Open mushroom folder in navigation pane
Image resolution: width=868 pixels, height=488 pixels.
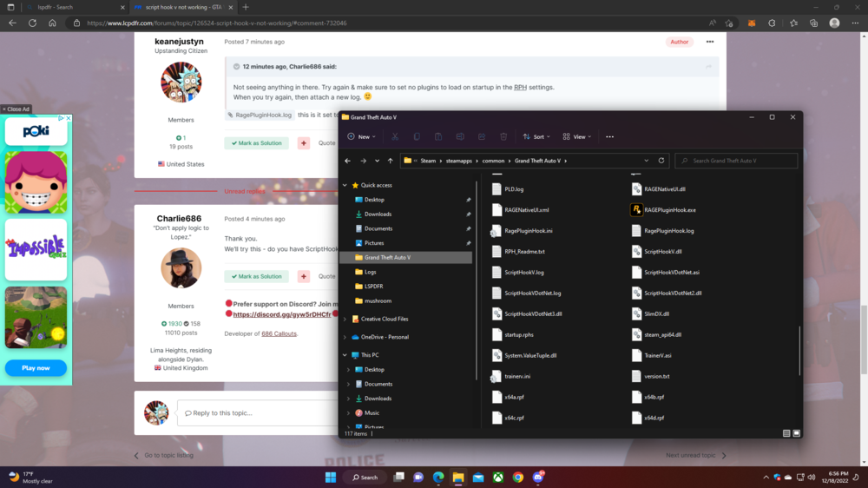point(378,300)
